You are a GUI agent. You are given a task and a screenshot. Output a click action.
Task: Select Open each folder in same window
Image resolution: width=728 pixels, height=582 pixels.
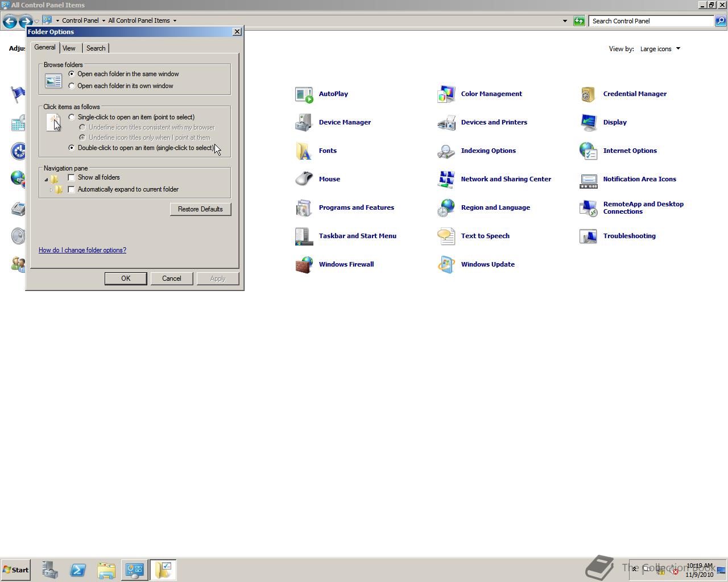tap(72, 74)
